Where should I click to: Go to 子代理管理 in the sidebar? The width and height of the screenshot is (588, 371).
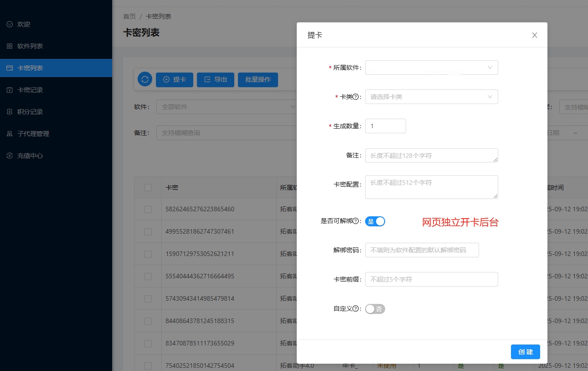33,134
